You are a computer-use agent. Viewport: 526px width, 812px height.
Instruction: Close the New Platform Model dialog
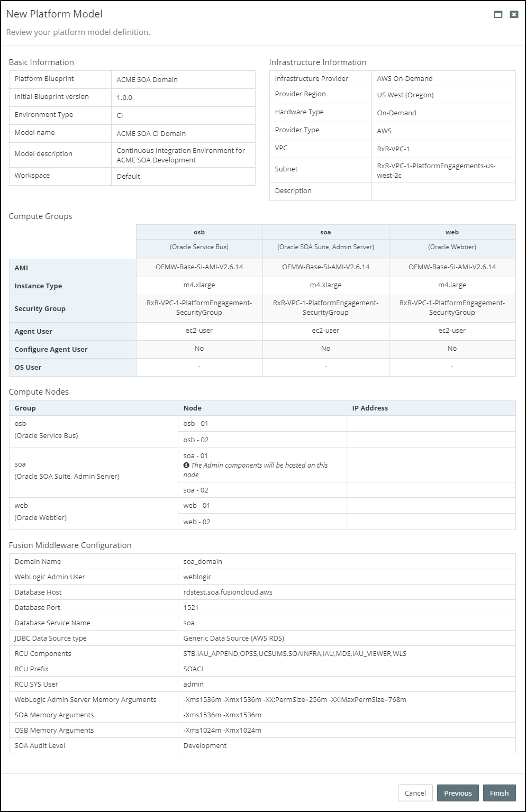[x=512, y=15]
